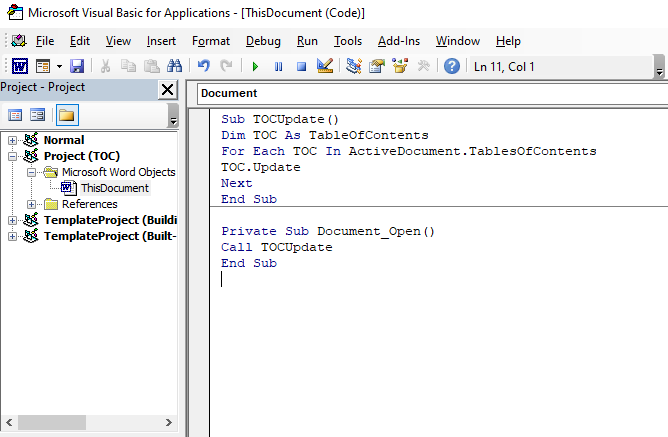Click the Project pane horizontal scrollbar thumb
This screenshot has width=668, height=437.
(x=52, y=423)
